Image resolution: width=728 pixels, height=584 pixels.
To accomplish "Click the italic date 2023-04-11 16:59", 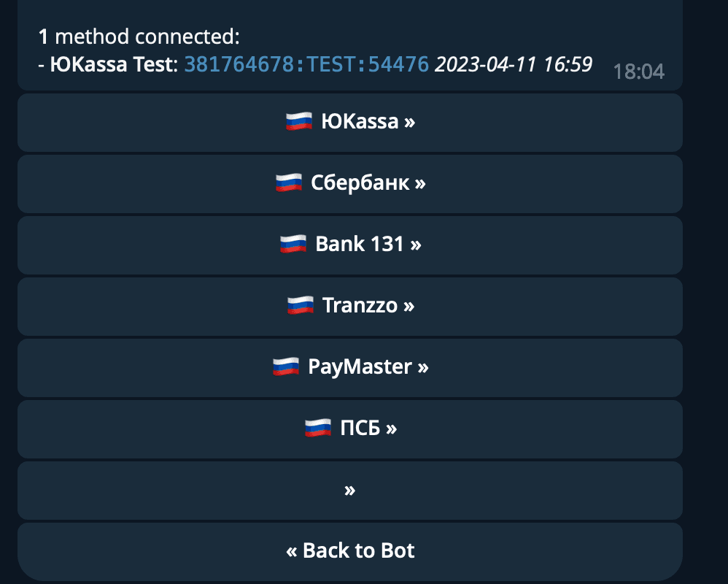I will (x=514, y=65).
